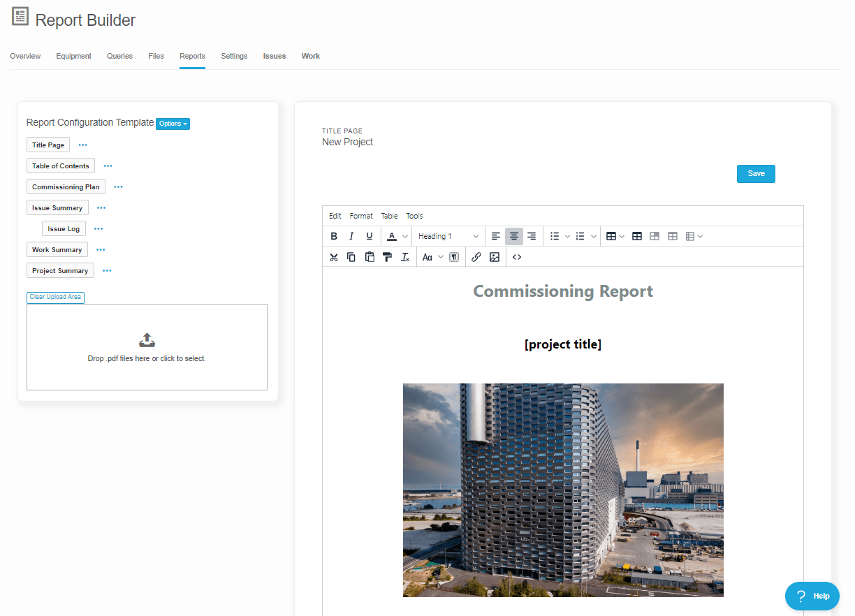Clear formatting from selection

[x=405, y=257]
